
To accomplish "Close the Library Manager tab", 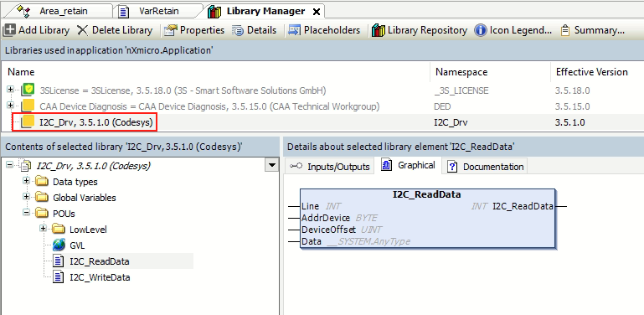I will (x=317, y=12).
